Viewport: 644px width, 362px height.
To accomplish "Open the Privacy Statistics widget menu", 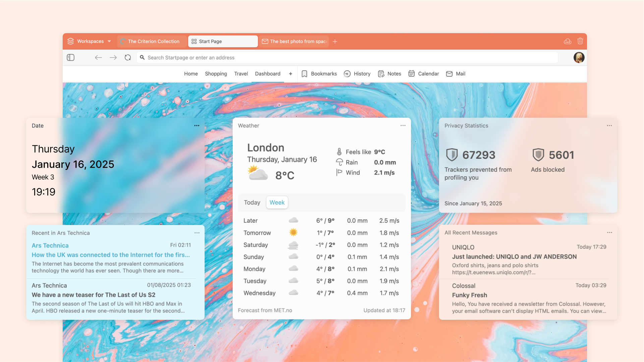I will coord(609,126).
